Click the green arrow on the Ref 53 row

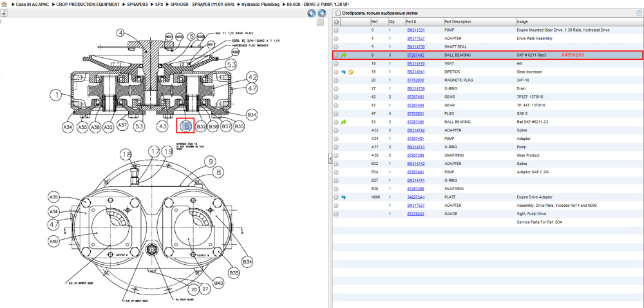[x=344, y=122]
